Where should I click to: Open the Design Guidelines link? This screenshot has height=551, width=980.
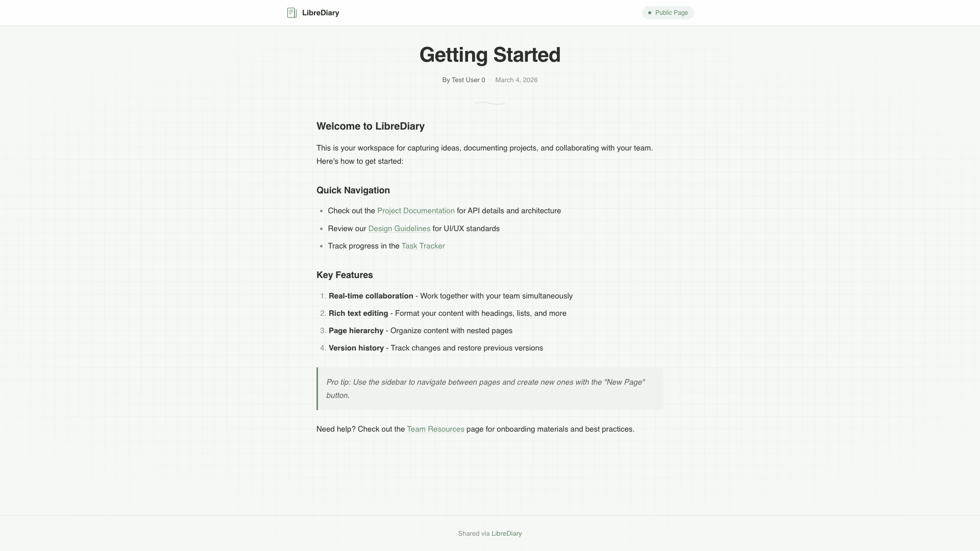coord(399,229)
